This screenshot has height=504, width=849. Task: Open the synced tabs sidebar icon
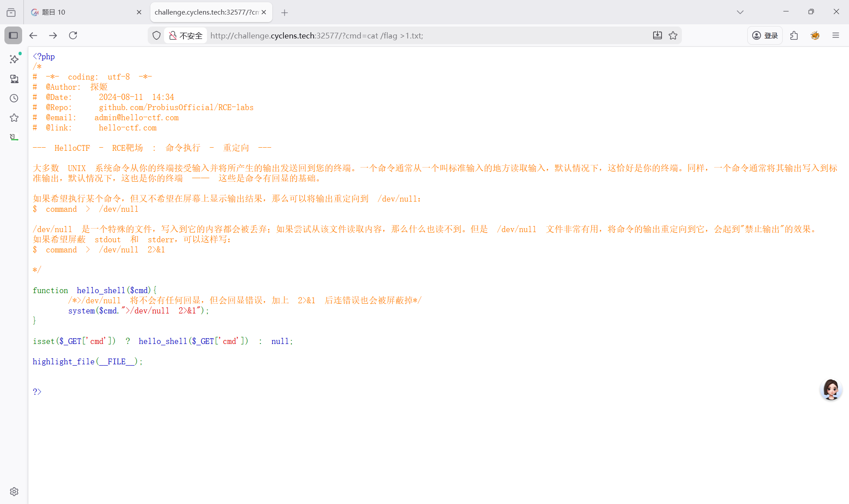pyautogui.click(x=14, y=79)
